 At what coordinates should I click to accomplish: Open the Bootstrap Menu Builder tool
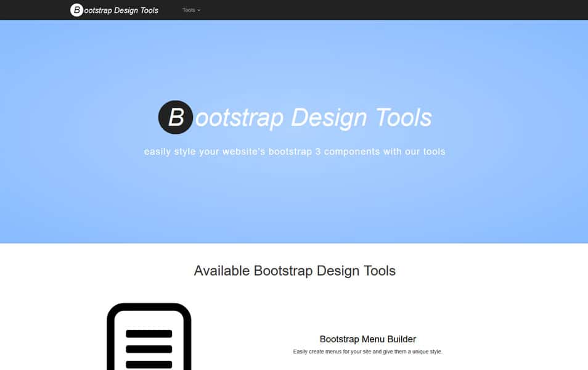367,339
